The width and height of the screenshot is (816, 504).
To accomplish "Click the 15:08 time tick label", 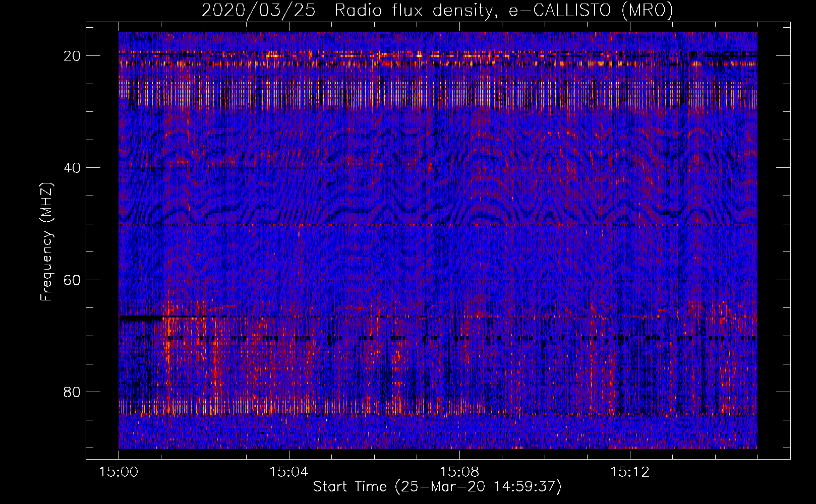I will click(x=459, y=472).
